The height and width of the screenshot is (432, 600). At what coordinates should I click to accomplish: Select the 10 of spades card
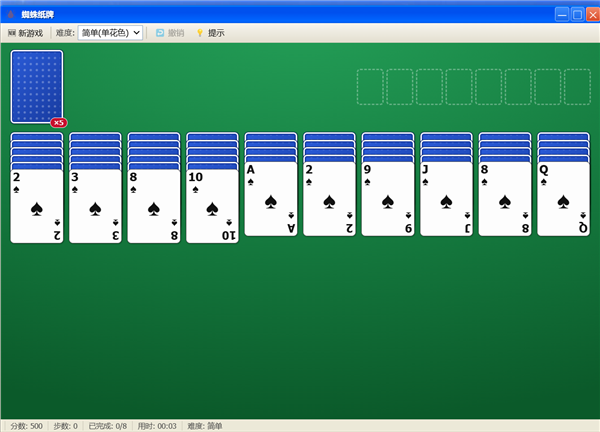(x=212, y=207)
